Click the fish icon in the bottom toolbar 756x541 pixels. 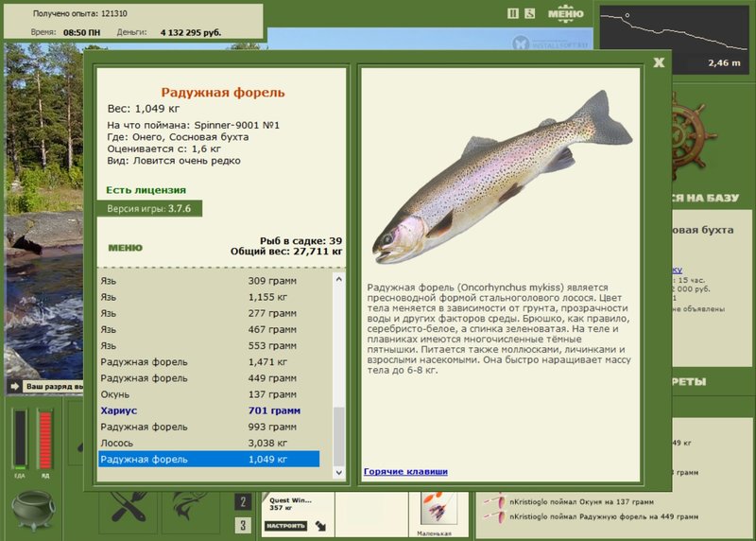[190, 508]
